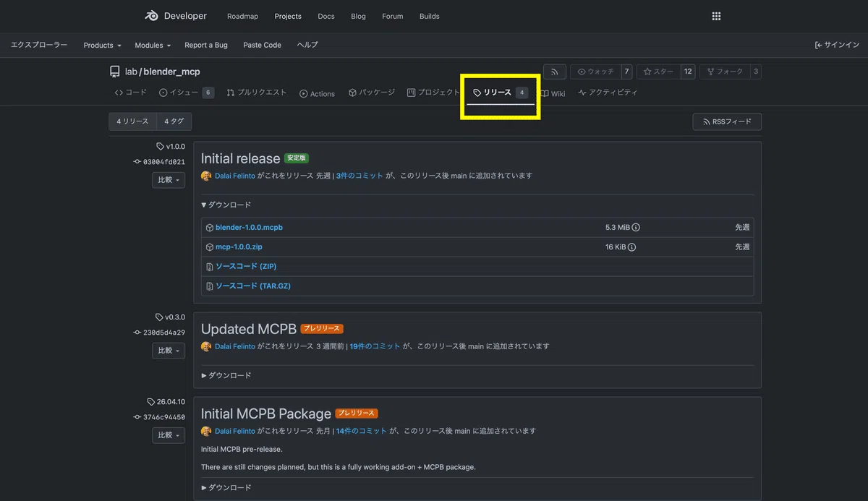Click the サインイン link
868x501 pixels.
pos(837,45)
